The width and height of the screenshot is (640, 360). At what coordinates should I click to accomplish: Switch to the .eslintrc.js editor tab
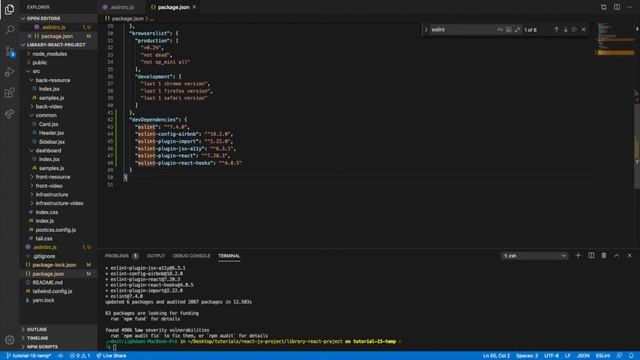[122, 7]
